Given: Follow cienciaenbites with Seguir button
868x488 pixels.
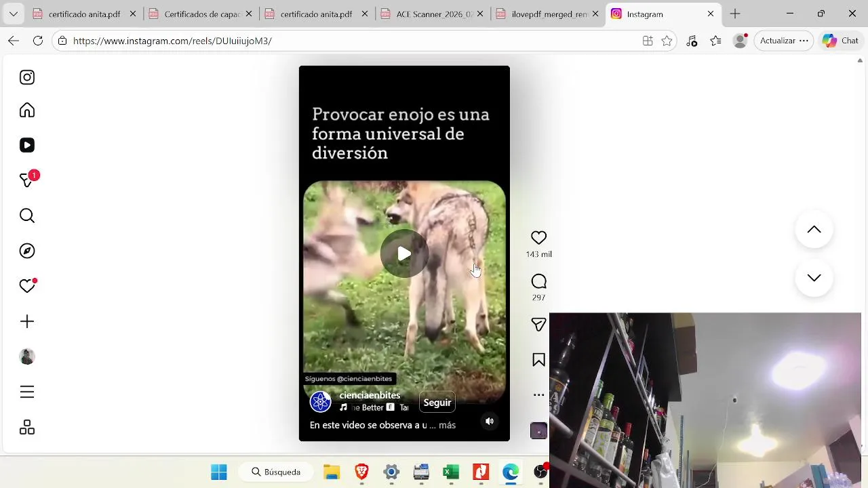Looking at the screenshot, I should pyautogui.click(x=437, y=403).
